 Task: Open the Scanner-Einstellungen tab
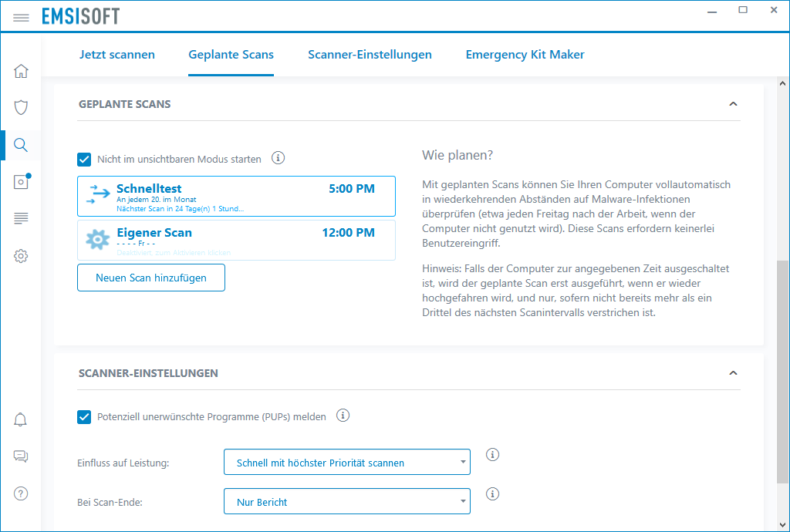tap(370, 55)
